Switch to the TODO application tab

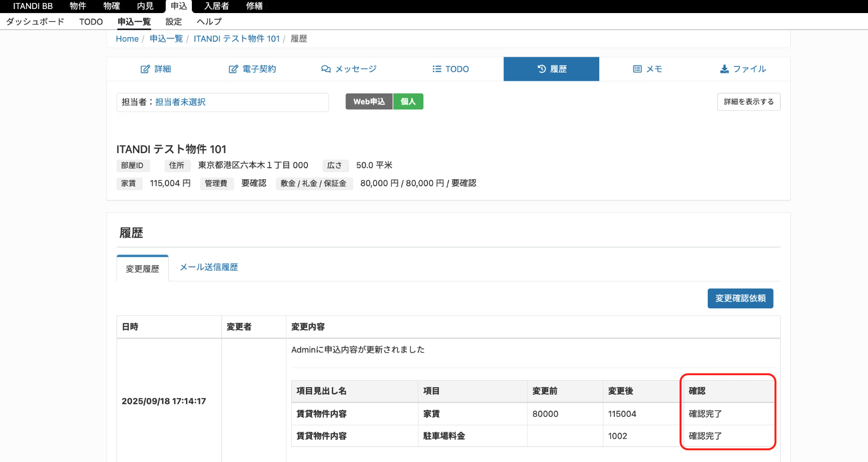[451, 69]
